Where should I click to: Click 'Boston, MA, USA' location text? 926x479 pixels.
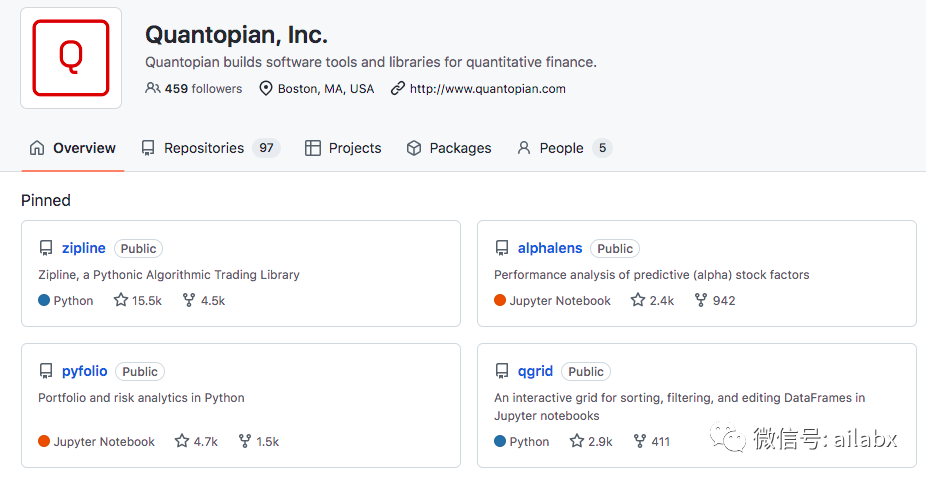[x=326, y=89]
